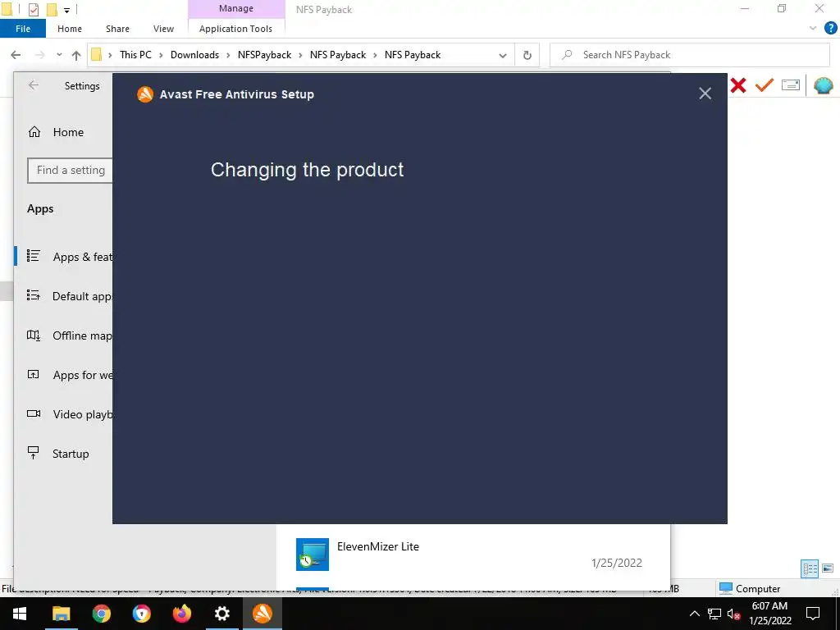Screen dimensions: 840x630
Task: Open the Windows Start menu
Action: (x=20, y=614)
